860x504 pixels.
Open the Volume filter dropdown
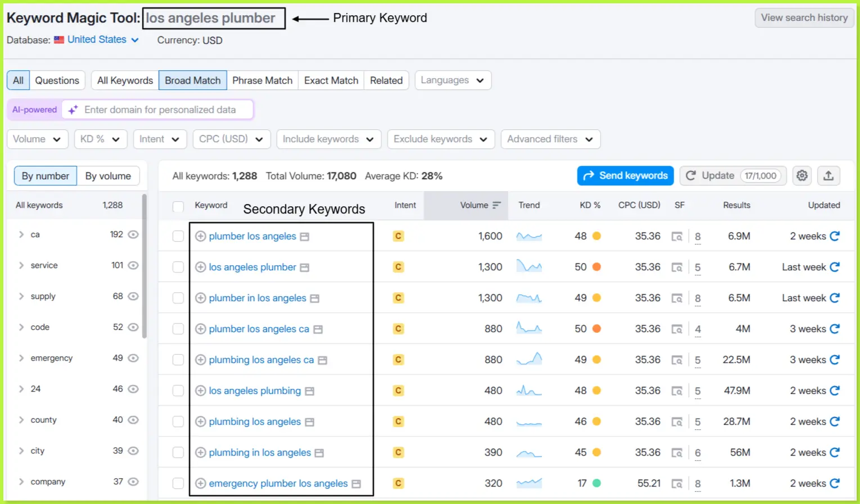(x=37, y=139)
